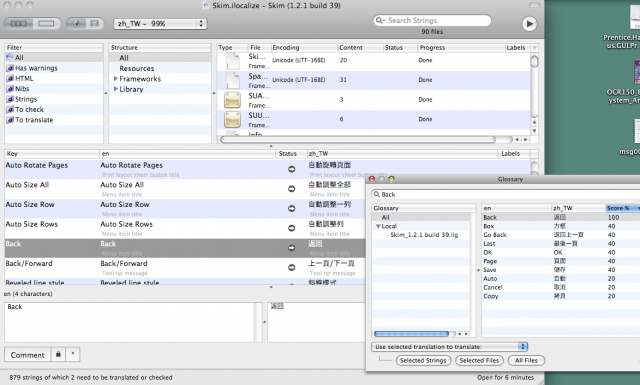Select the Go Back glossary entry
The width and height of the screenshot is (640, 385).
coord(561,235)
